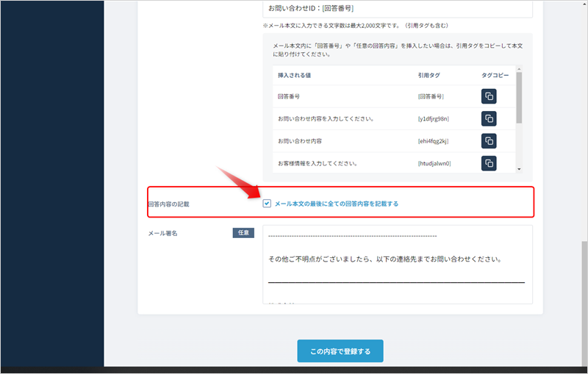Select the [ehi4fqg2kj] tag text
588x374 pixels.
(x=433, y=141)
